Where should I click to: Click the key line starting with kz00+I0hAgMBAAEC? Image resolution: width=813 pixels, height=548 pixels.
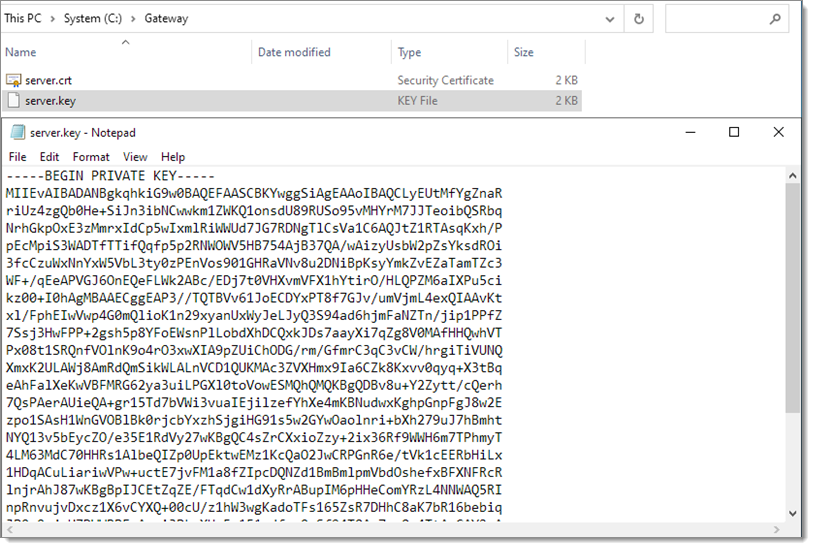click(x=254, y=298)
